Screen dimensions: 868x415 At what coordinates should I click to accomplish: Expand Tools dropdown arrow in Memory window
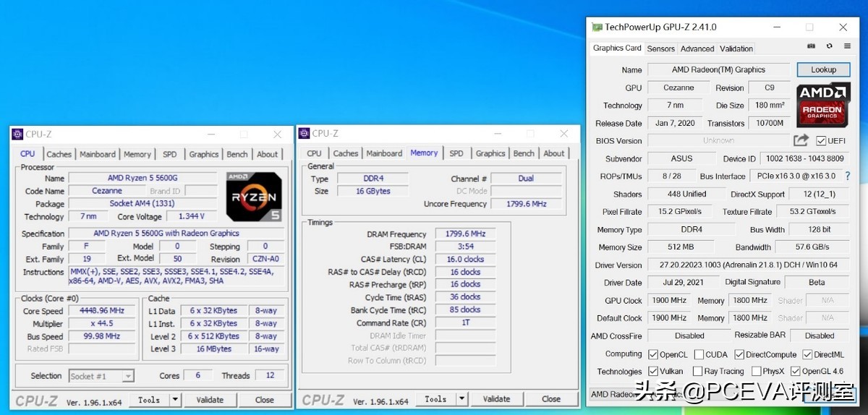(x=461, y=399)
